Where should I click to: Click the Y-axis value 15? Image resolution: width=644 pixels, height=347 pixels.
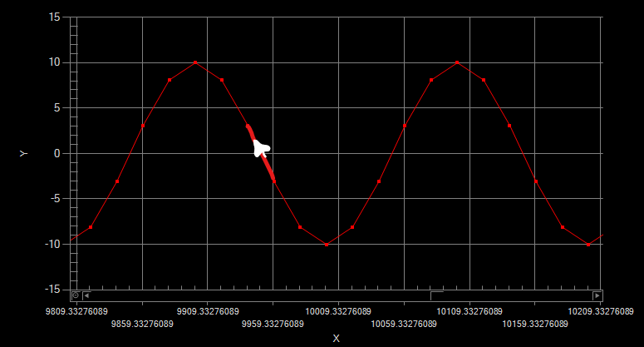click(x=54, y=17)
